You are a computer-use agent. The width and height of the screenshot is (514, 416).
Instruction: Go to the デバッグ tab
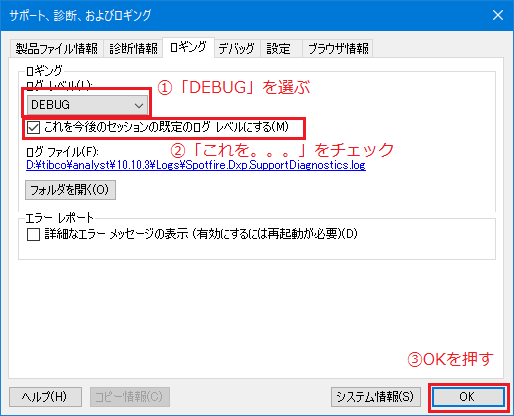(237, 49)
